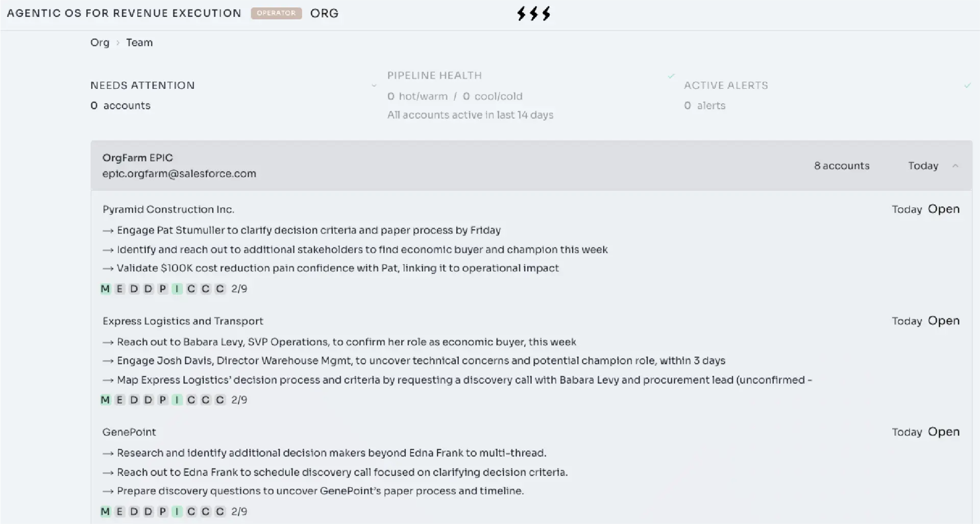Click the triple lightning bolt logo
This screenshot has height=524, width=980.
click(x=533, y=13)
